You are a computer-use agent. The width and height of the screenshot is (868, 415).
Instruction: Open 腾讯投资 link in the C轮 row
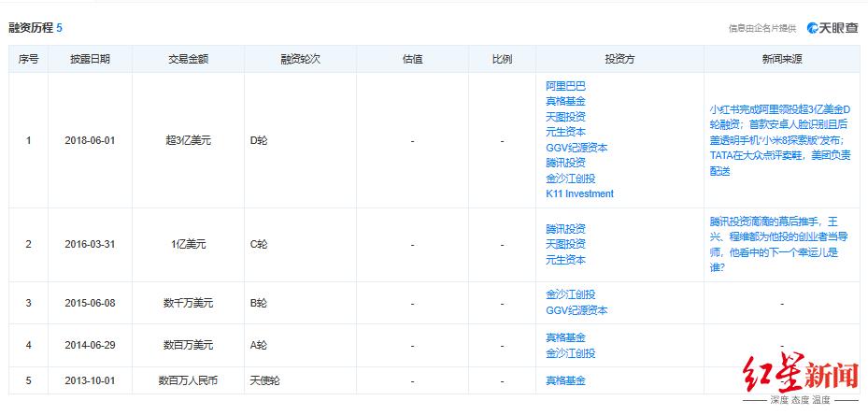(565, 229)
